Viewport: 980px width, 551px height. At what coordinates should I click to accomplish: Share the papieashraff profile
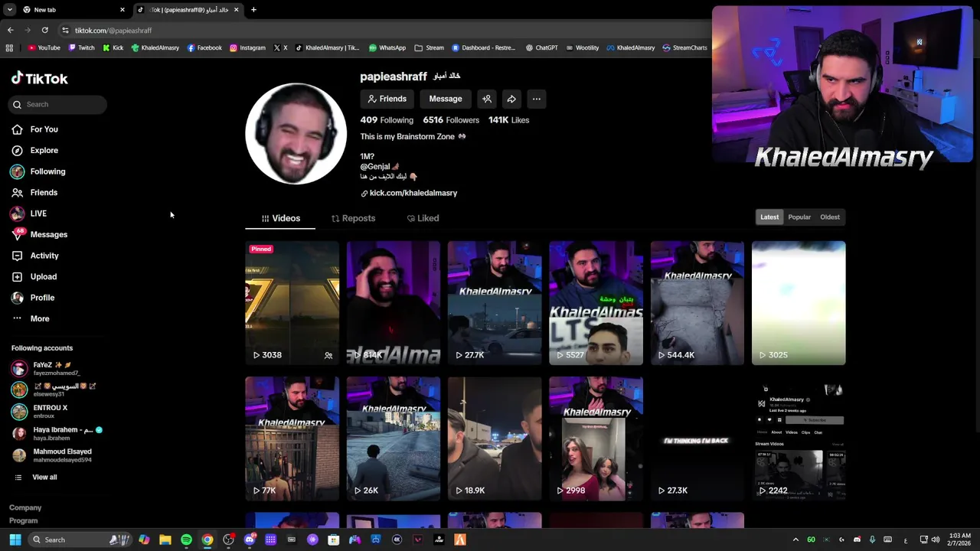pyautogui.click(x=511, y=99)
